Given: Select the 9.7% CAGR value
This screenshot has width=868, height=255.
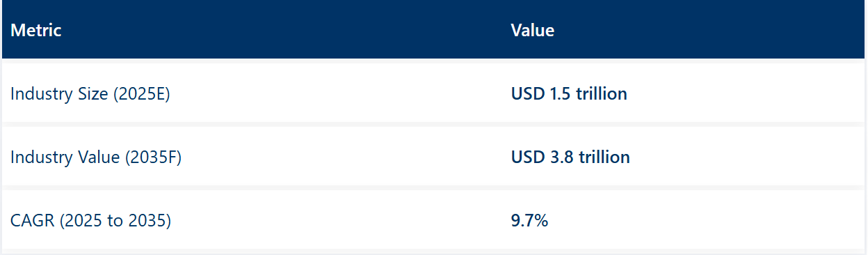Looking at the screenshot, I should pos(529,222).
